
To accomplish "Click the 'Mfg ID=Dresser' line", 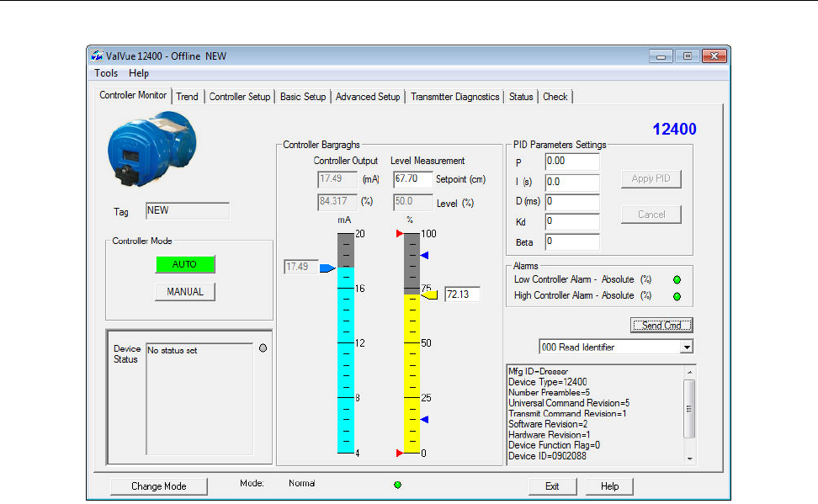I will tap(539, 371).
